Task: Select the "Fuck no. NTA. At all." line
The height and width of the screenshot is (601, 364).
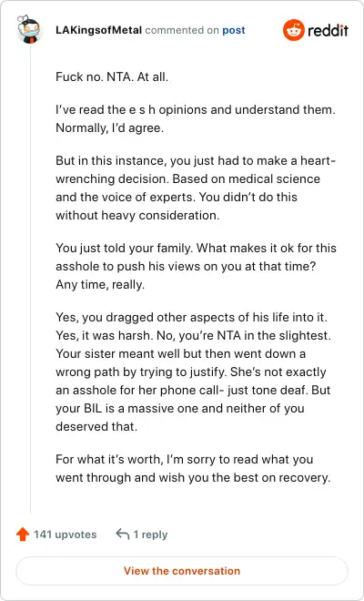Action: (x=112, y=76)
